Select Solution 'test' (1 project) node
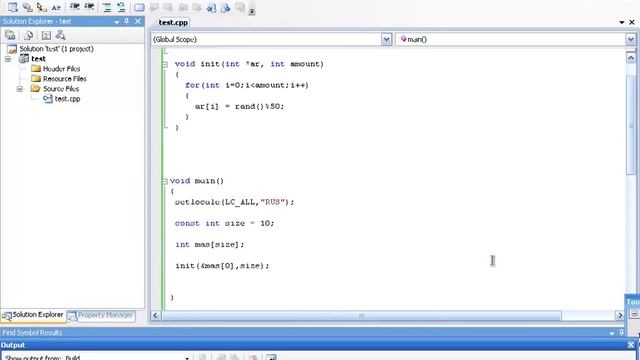Viewport: 640px width, 360px height. 56,49
